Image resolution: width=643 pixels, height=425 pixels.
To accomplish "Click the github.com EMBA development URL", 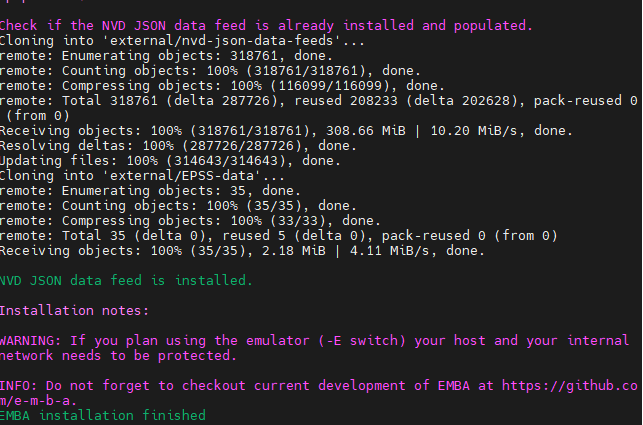I will click(x=570, y=386).
